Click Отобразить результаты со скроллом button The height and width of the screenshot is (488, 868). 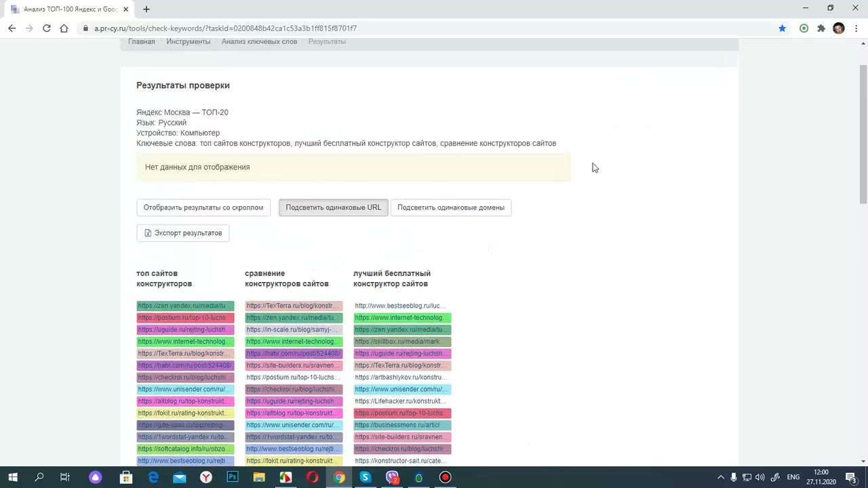[203, 207]
